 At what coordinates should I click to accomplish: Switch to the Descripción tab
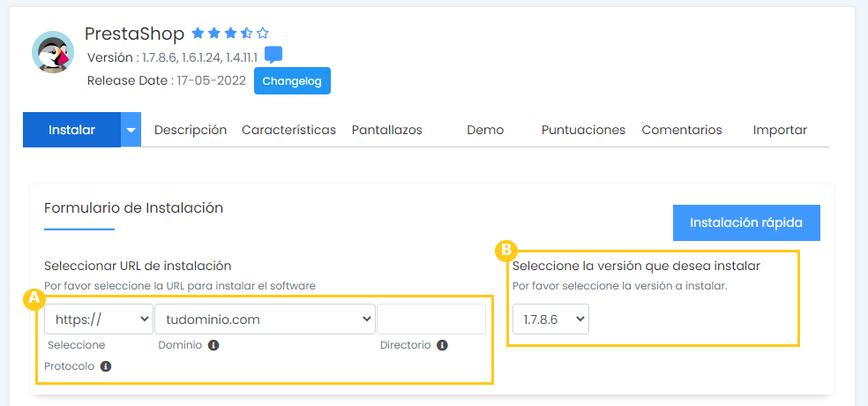point(191,130)
